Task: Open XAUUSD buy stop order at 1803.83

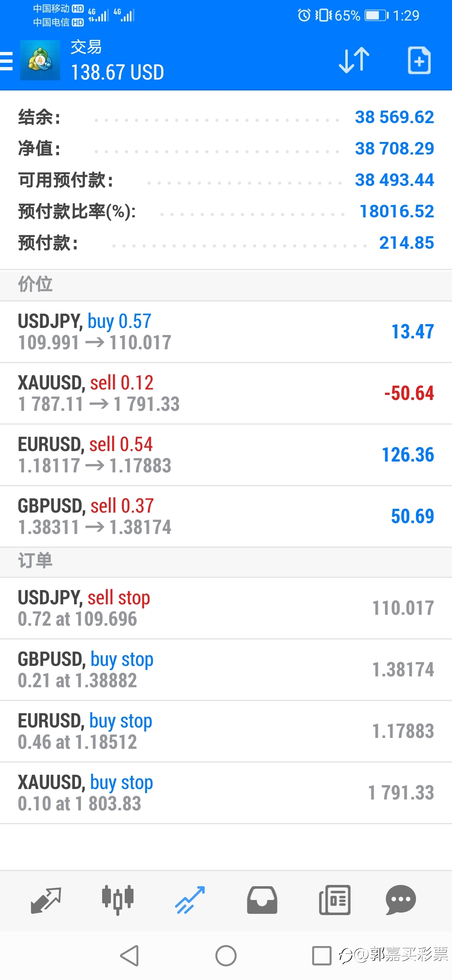Action: coord(226,793)
